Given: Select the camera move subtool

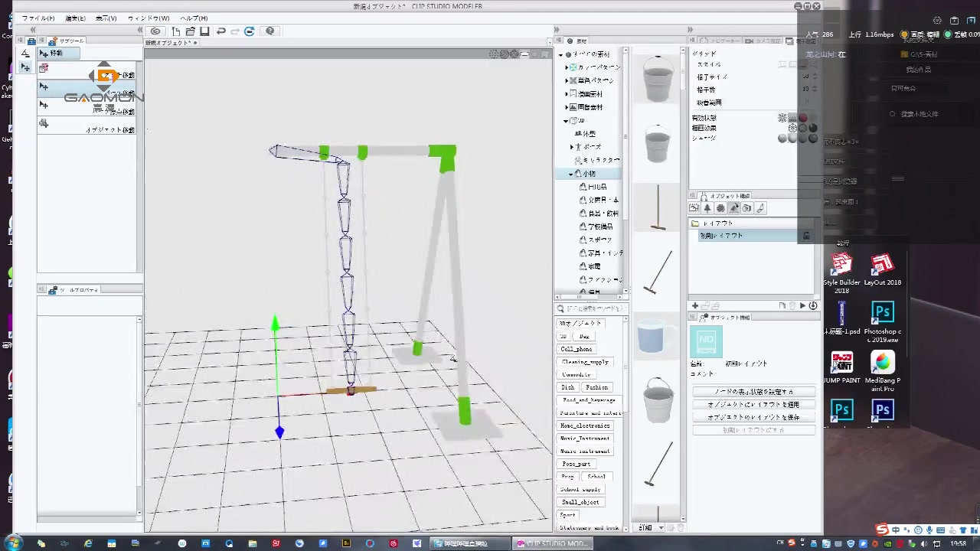Looking at the screenshot, I should tap(88, 74).
